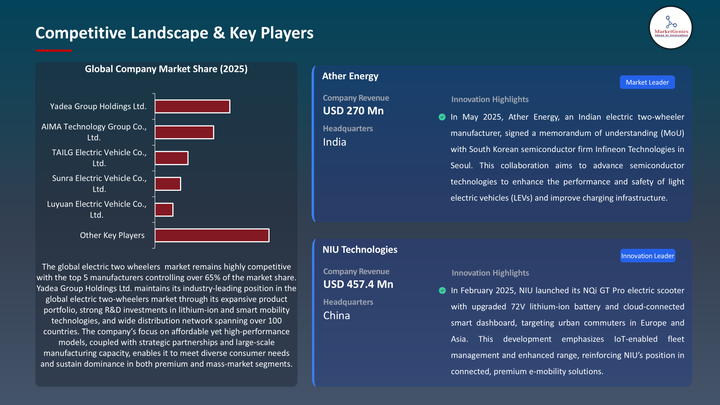Viewport: 720px width, 405px height.
Task: Click the 'AIMA Technology Group Co., Ltd.' label
Action: click(x=94, y=132)
